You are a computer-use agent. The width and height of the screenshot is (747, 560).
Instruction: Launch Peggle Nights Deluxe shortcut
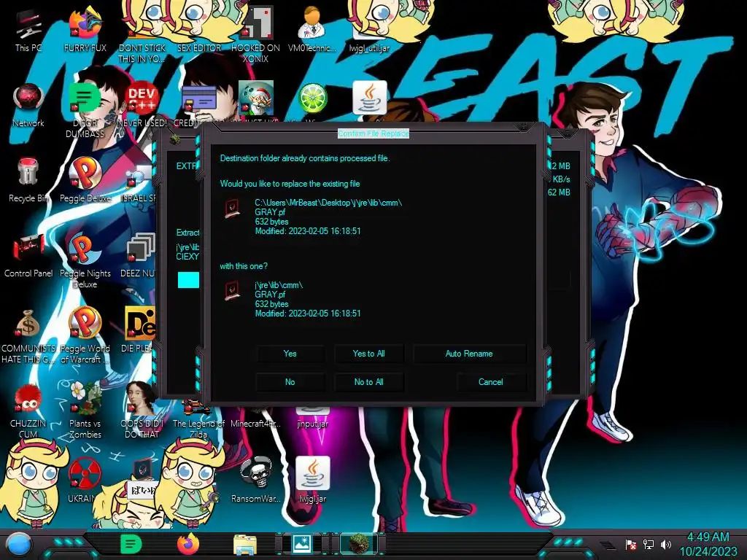[x=85, y=261]
